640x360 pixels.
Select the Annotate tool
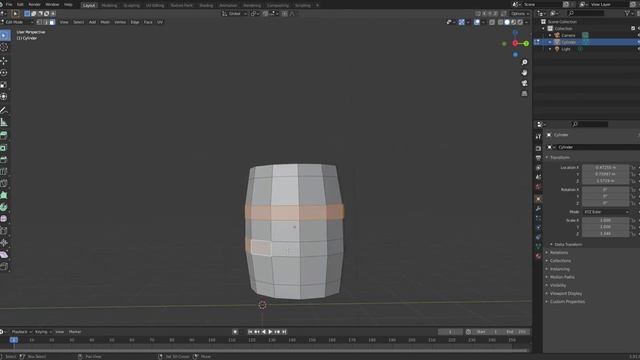tap(4, 110)
